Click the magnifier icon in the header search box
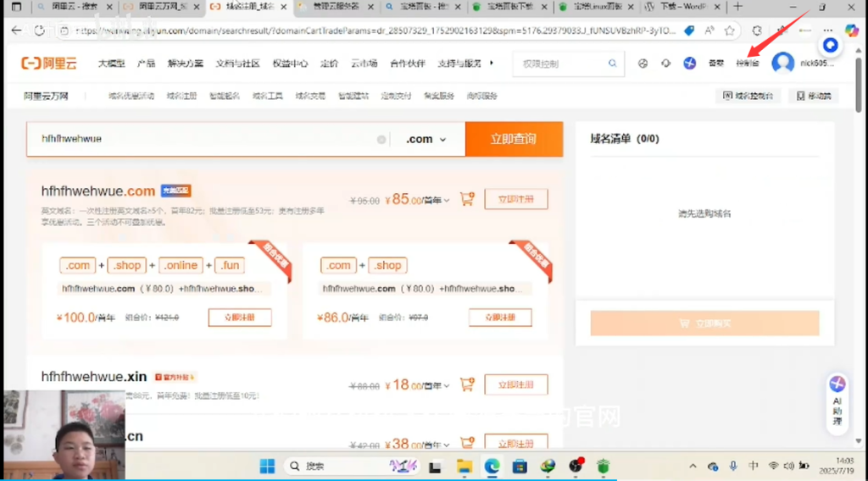Screen dimensions: 868x481 pos(612,64)
